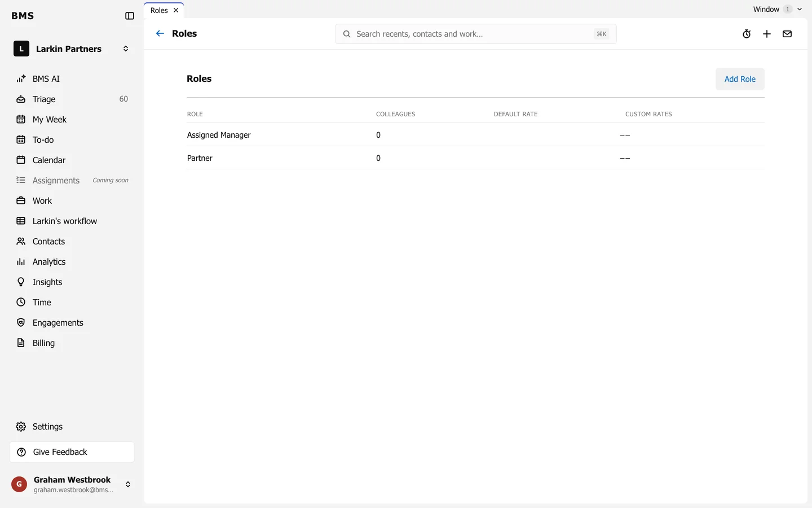Focus the search recents, contacts and work field
The image size is (812, 508).
click(475, 34)
